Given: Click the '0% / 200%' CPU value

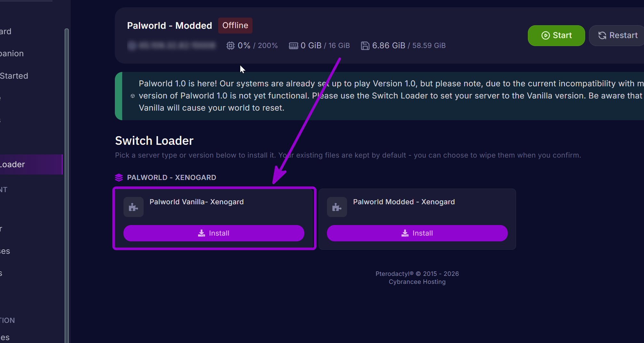Looking at the screenshot, I should tap(258, 46).
